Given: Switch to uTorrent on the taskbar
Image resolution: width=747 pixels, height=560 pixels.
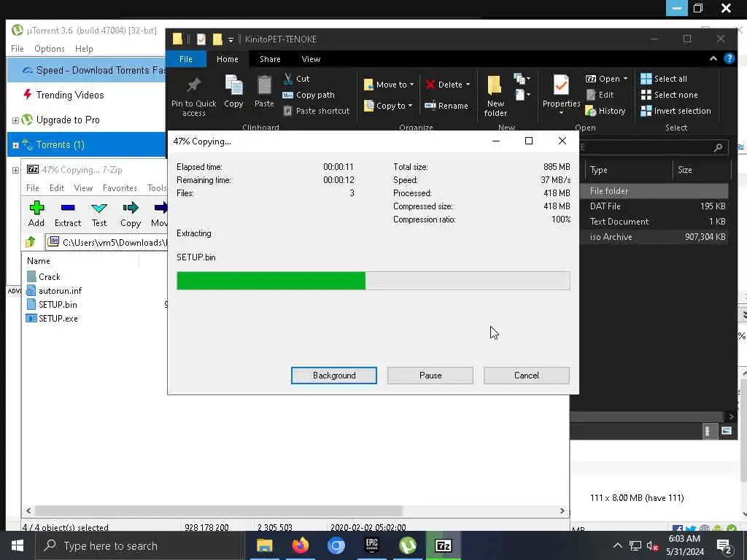Looking at the screenshot, I should pyautogui.click(x=407, y=545).
